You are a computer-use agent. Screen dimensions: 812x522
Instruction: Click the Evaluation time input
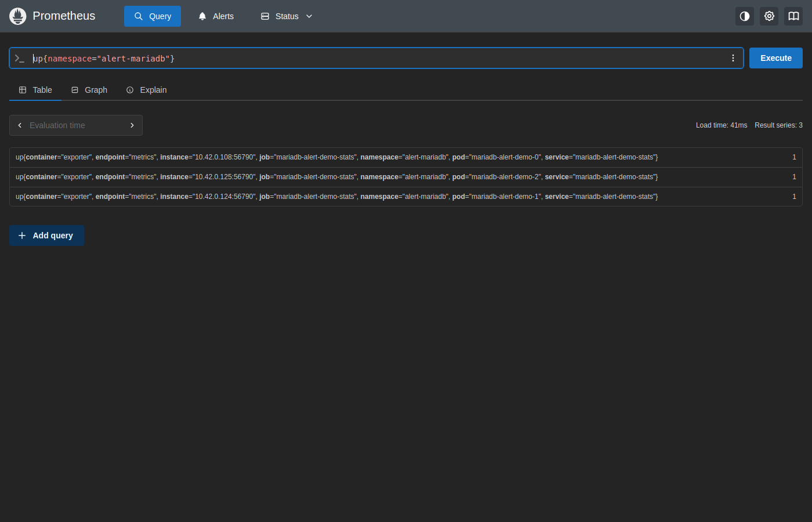76,125
